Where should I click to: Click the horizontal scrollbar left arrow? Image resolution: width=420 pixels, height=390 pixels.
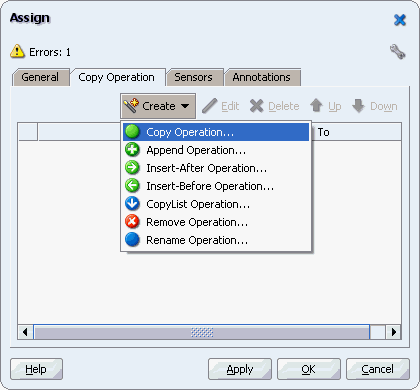click(x=25, y=332)
